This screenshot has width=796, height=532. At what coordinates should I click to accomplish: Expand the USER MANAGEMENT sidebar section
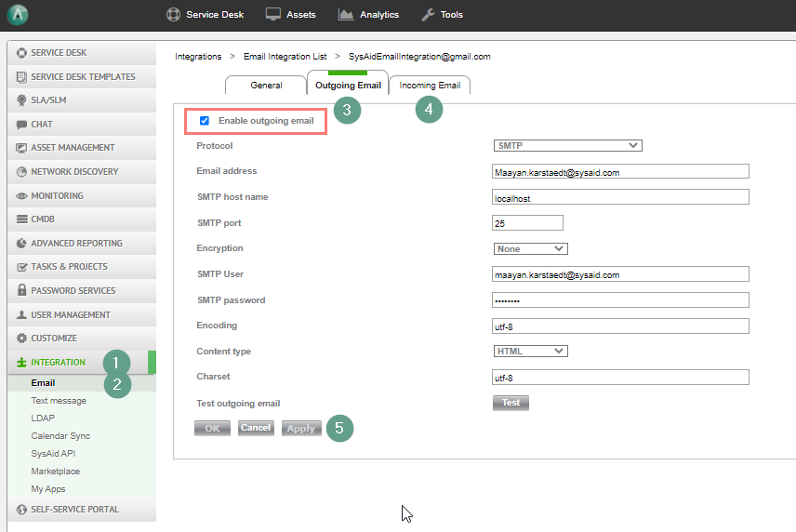click(82, 314)
